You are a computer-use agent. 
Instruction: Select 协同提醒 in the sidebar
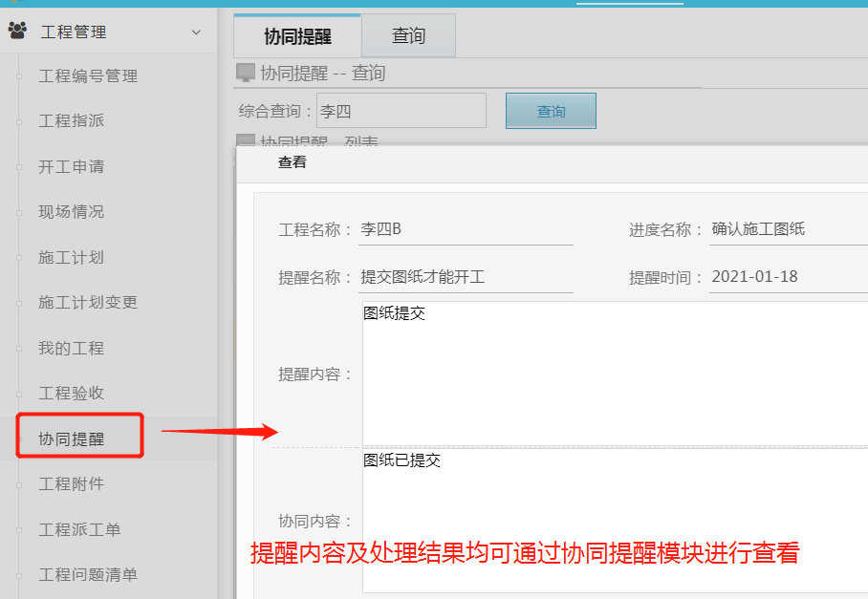71,439
